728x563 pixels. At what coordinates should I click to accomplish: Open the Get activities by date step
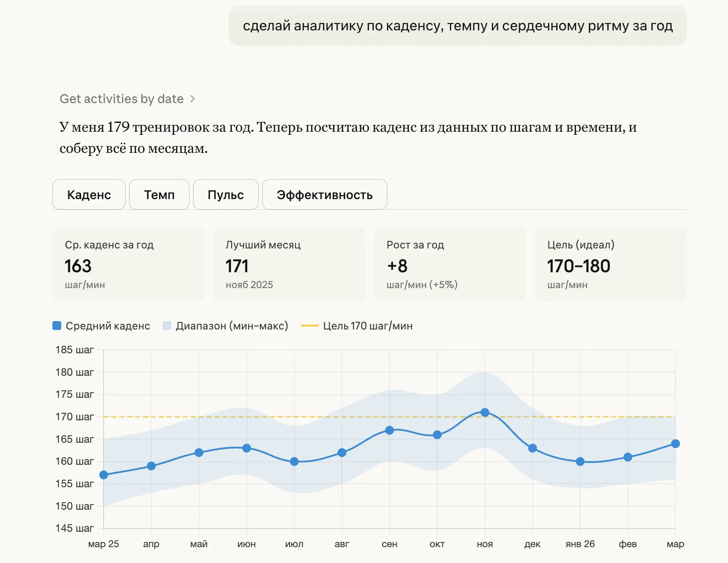tap(122, 99)
